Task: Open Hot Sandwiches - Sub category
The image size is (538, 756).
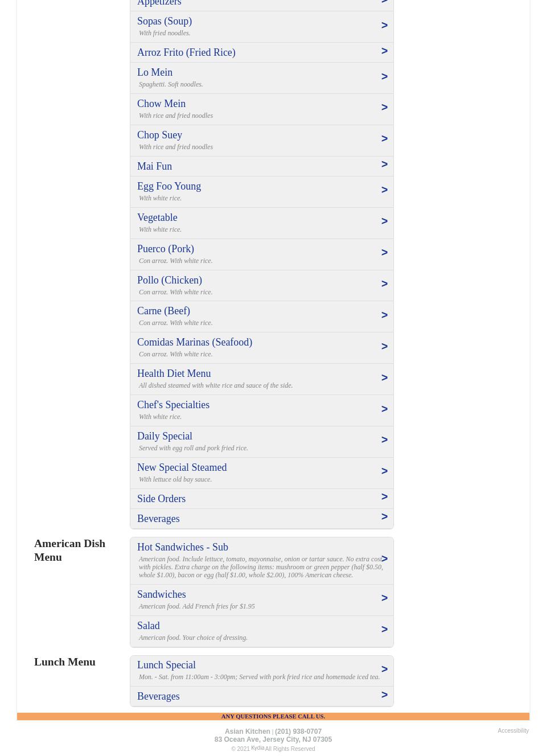Action: tap(261, 561)
